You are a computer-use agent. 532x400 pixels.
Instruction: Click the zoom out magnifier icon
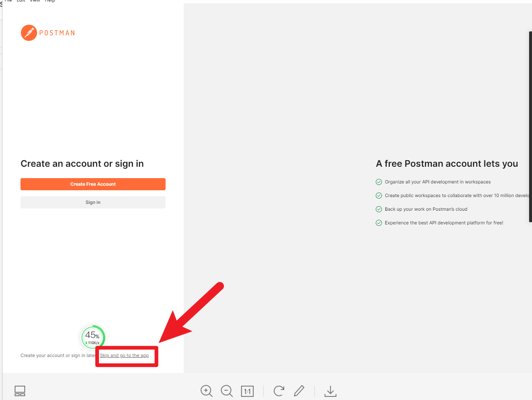click(x=227, y=391)
